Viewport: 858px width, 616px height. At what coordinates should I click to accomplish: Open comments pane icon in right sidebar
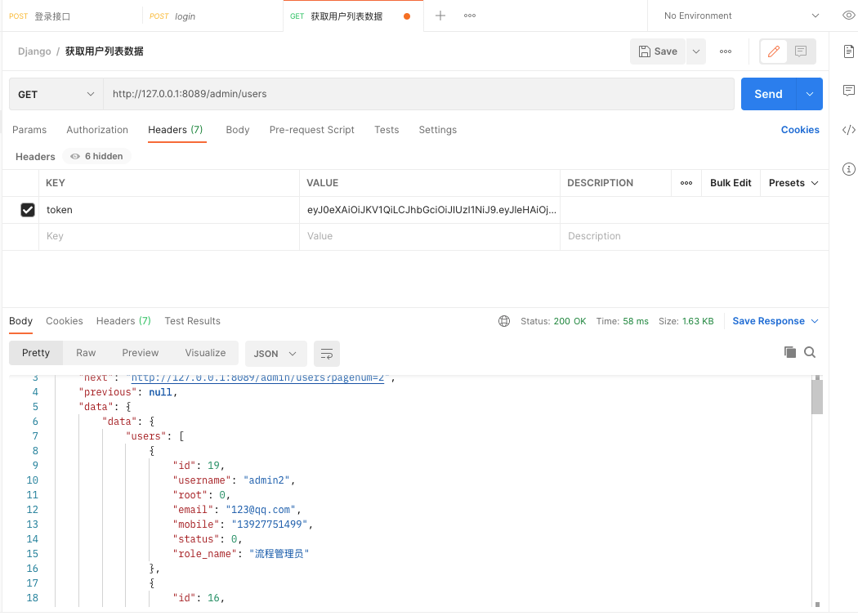coord(849,90)
